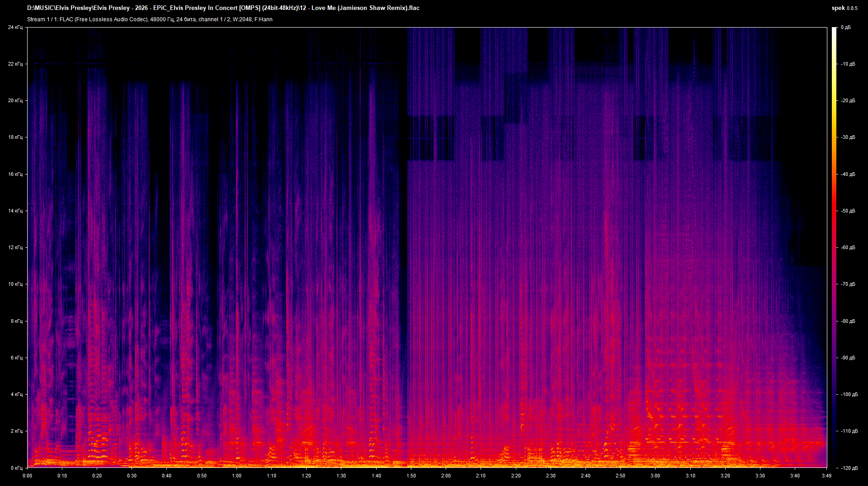Click the 3:20 time axis label
Image resolution: width=868 pixels, height=486 pixels.
pyautogui.click(x=726, y=476)
